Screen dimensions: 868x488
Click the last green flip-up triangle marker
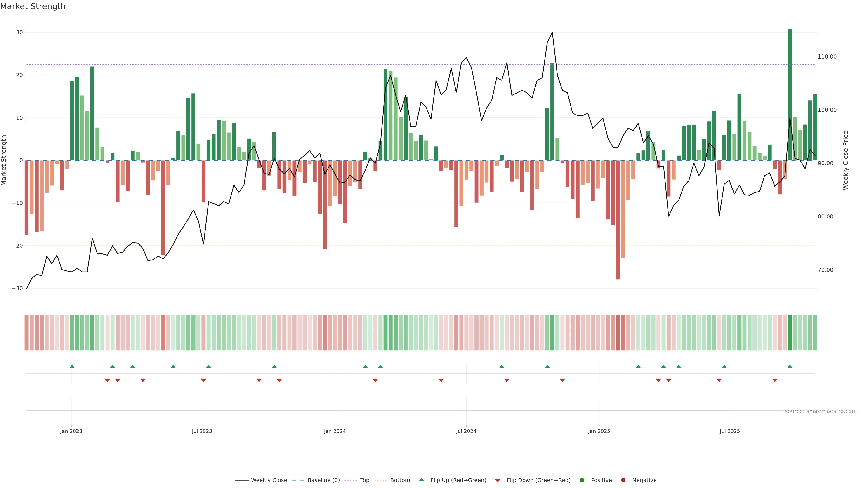pos(790,366)
